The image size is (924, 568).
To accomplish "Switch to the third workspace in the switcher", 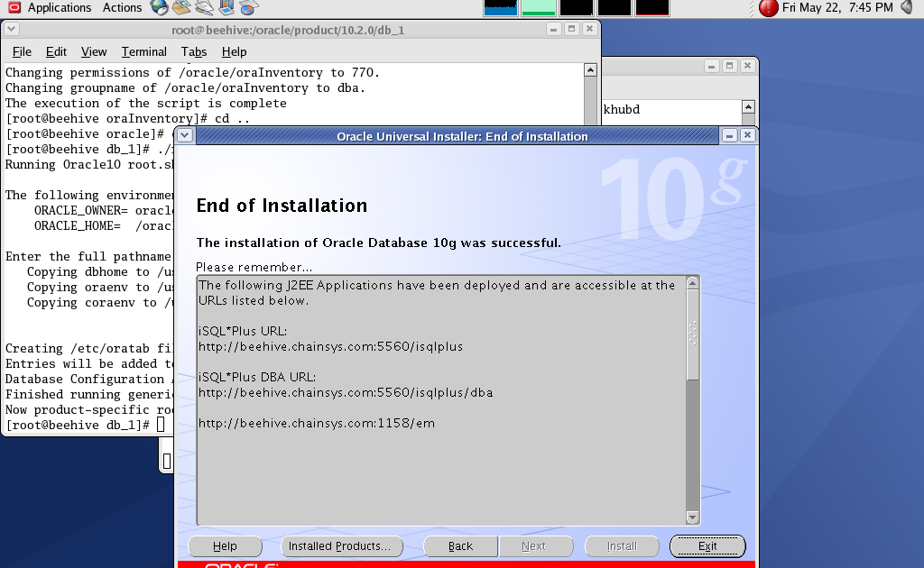I will tap(577, 7).
